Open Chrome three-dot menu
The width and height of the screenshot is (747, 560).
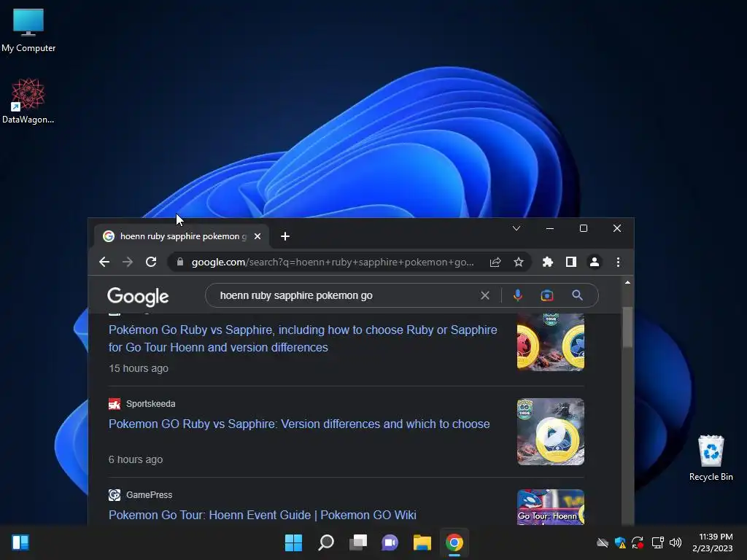[x=618, y=262]
